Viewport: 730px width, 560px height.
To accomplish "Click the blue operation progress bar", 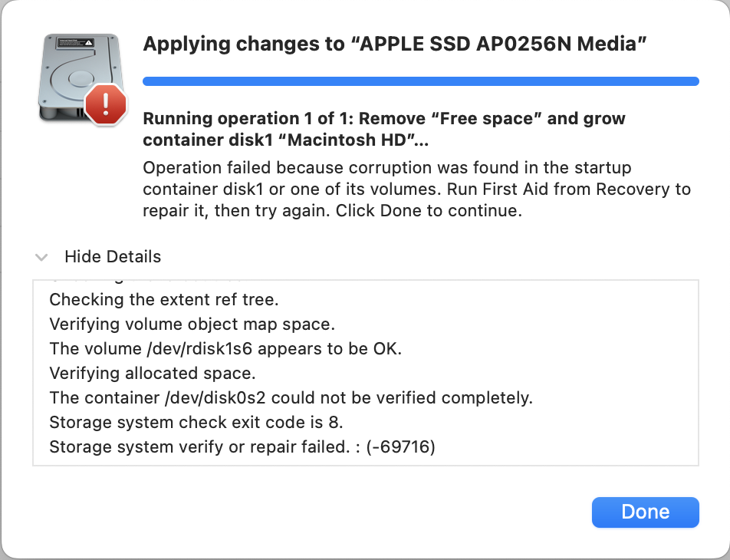I will (x=420, y=81).
